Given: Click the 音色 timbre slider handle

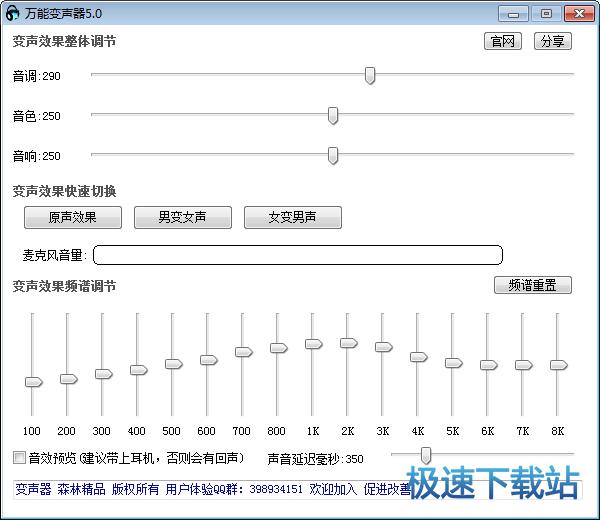Looking at the screenshot, I should click(333, 116).
